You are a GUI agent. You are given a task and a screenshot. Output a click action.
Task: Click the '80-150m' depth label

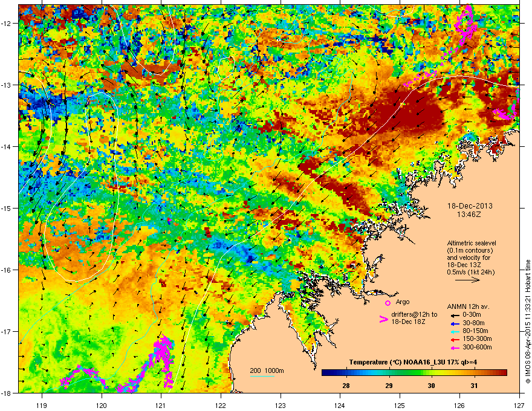tap(475, 331)
